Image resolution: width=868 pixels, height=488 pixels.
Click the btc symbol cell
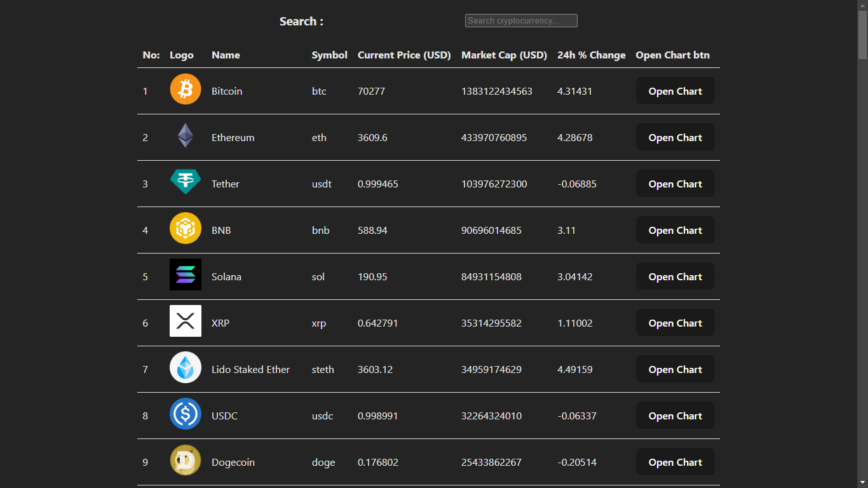[319, 91]
